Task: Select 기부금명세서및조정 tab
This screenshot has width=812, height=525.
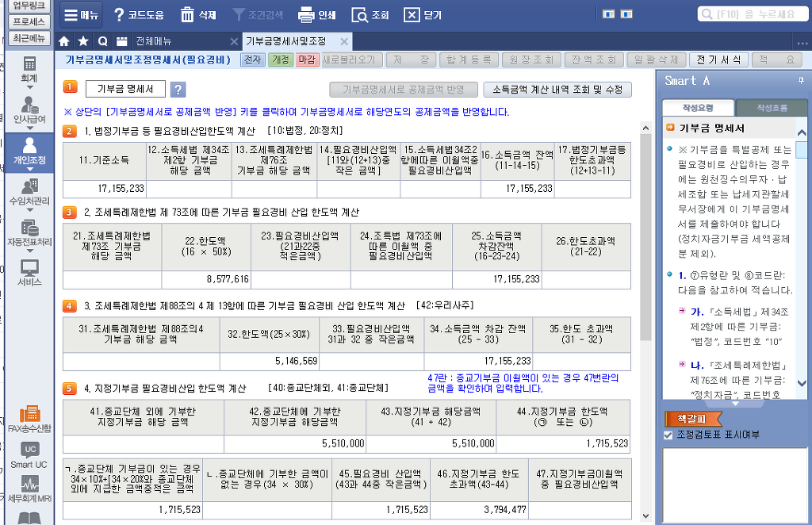Action: click(x=285, y=41)
